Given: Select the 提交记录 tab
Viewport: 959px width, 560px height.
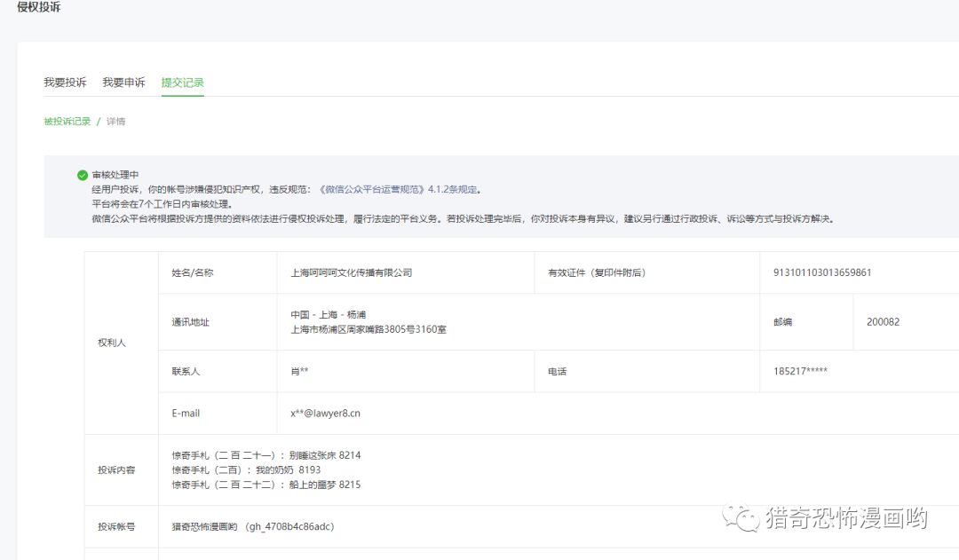Looking at the screenshot, I should [182, 83].
